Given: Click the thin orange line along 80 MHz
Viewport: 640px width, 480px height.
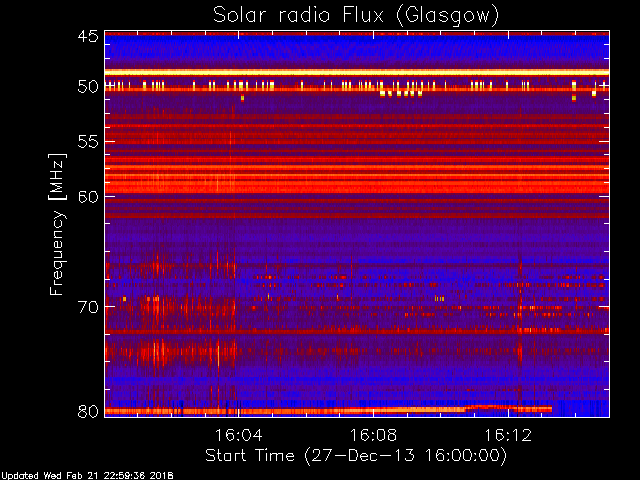Looking at the screenshot, I should point(300,410).
